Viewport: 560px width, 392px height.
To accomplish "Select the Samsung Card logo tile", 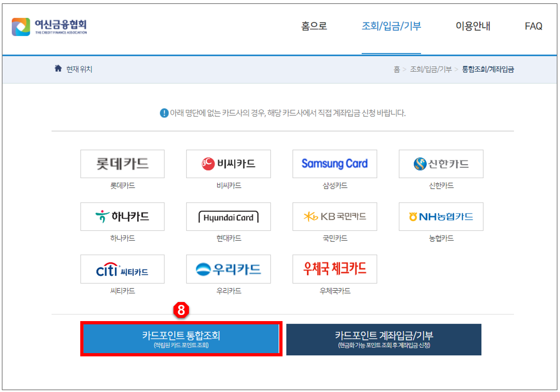I will point(335,164).
